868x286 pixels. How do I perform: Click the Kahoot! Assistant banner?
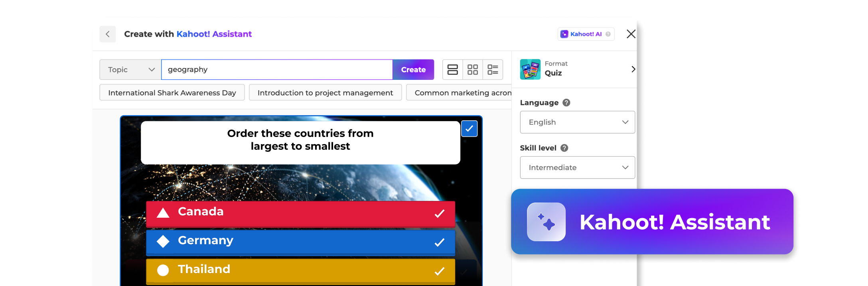tap(652, 222)
